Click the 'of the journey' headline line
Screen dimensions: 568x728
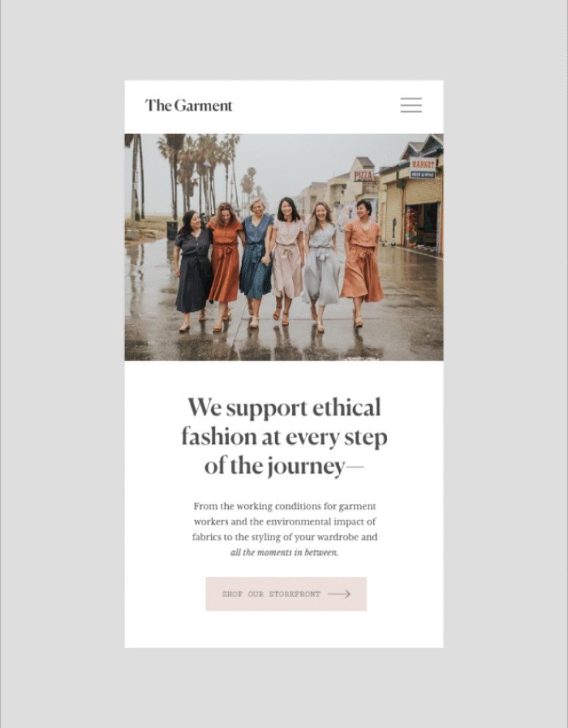(274, 466)
